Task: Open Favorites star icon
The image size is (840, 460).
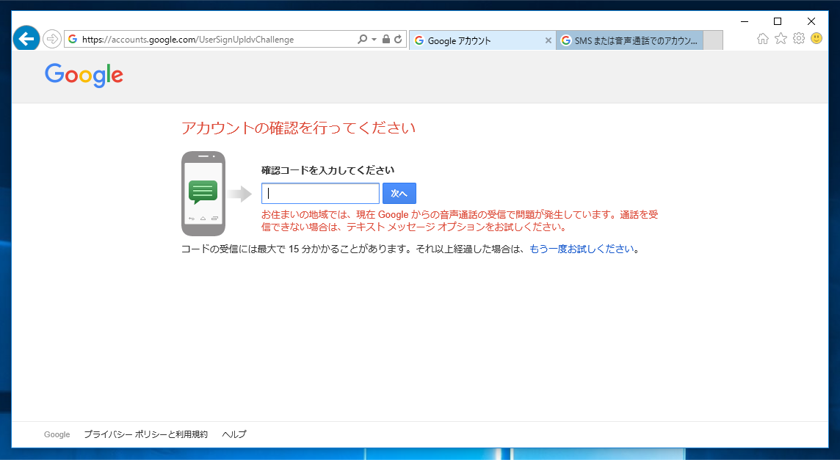Action: 781,39
